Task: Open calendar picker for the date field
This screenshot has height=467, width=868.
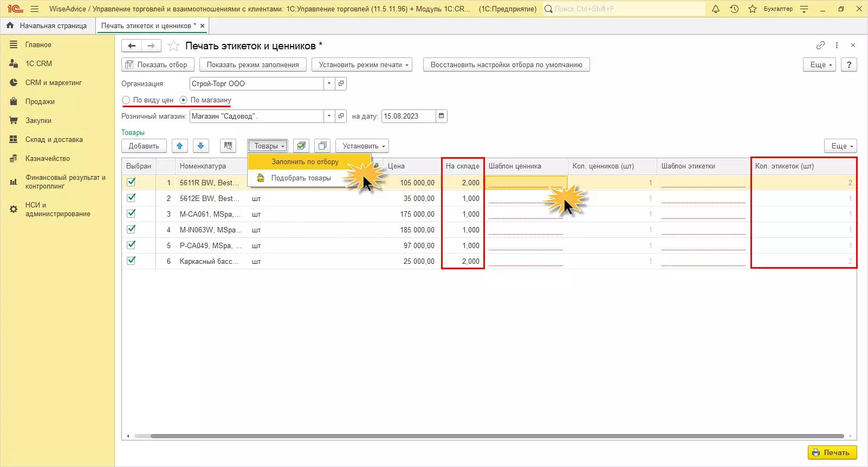Action: 442,116
